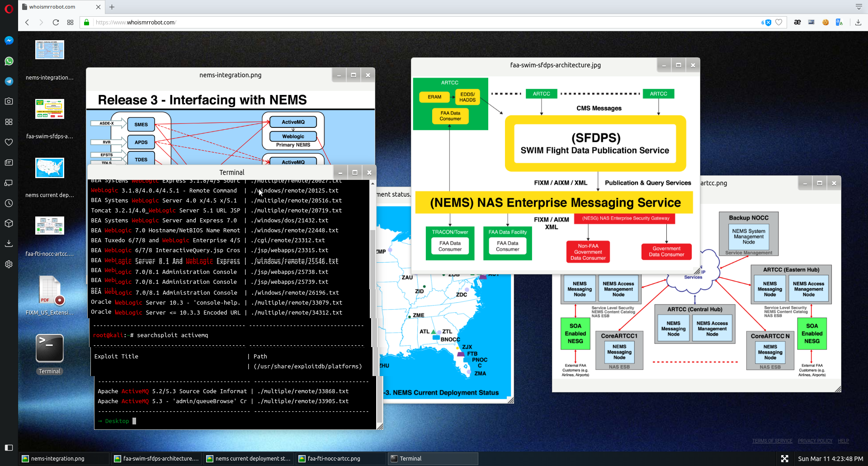Click the cookie extension icon
Viewport: 868px width, 466px height.
(826, 22)
